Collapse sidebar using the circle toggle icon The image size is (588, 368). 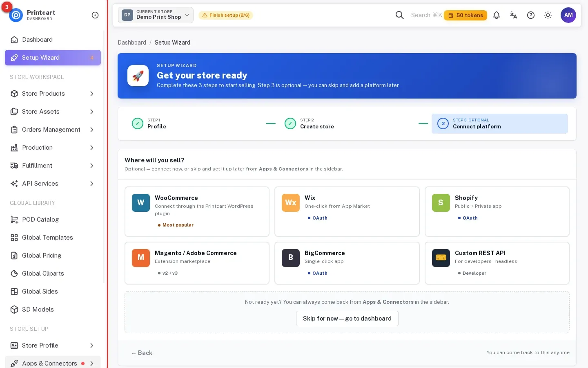[95, 15]
